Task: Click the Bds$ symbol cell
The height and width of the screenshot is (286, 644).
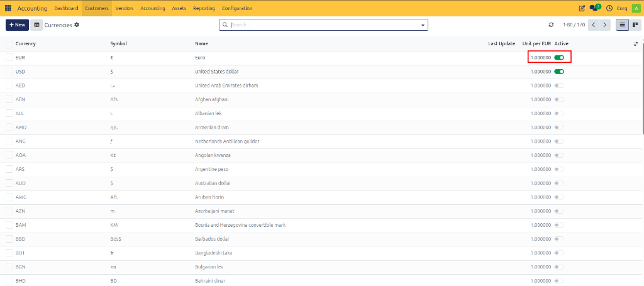Action: tap(116, 239)
